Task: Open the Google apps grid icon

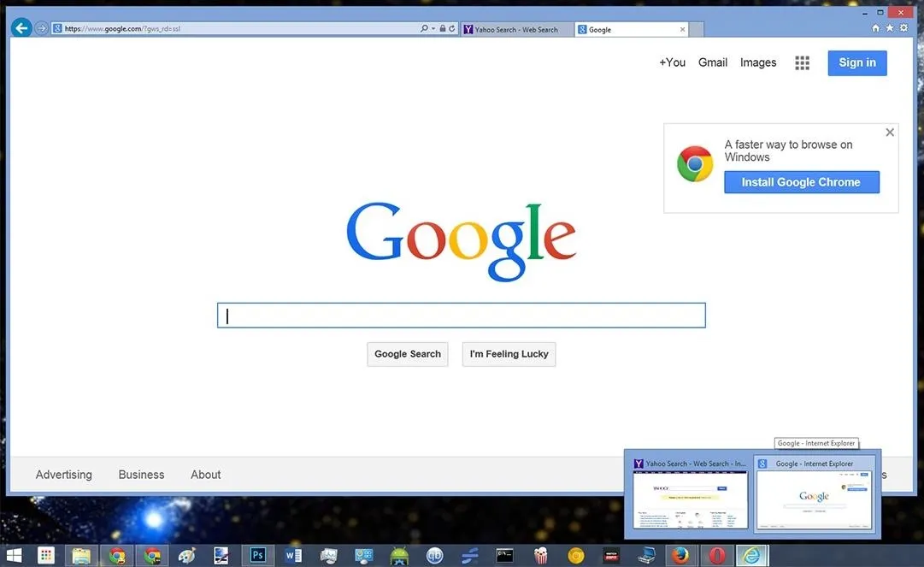Action: pos(802,63)
